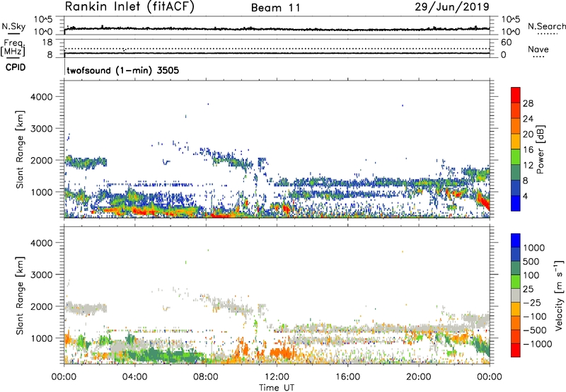The height and width of the screenshot is (392, 566).
Task: Click the "28" label on Power colorbar
Action: point(528,103)
